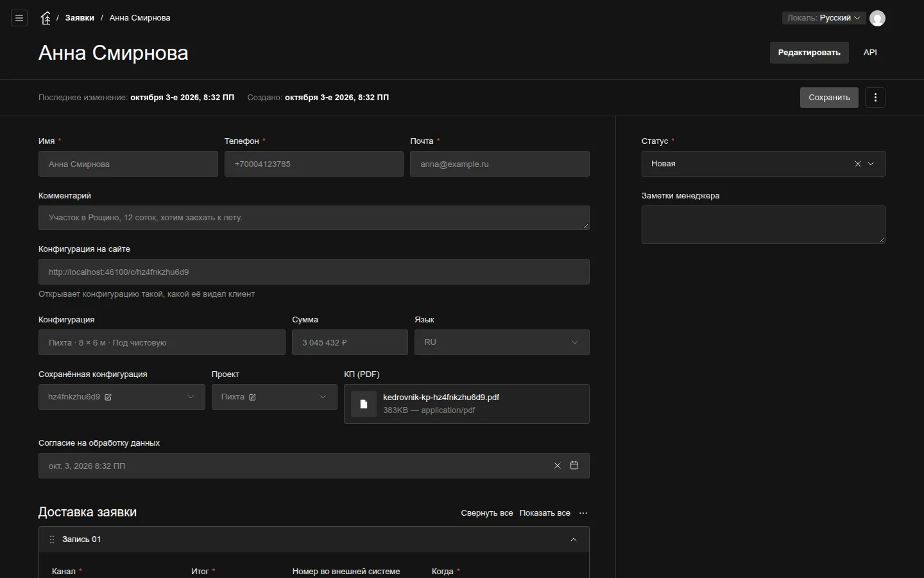
Task: Focus the Имя input field
Action: [128, 164]
